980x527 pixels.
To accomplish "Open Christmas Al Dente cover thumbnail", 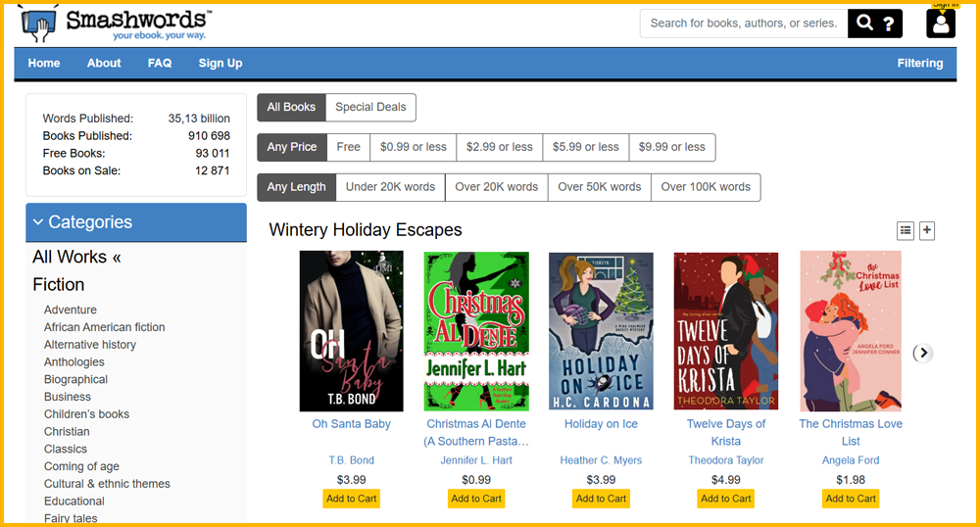I will tap(476, 331).
